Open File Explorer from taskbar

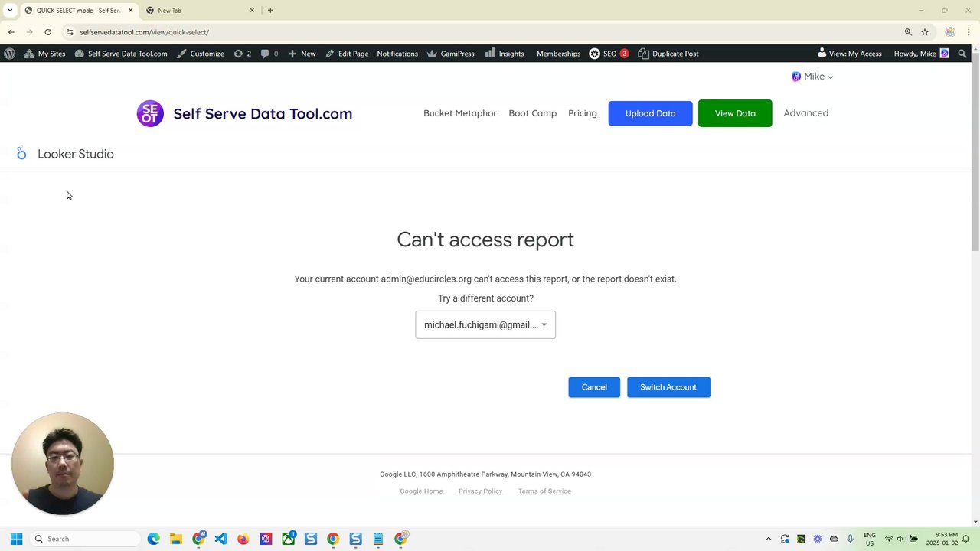175,539
